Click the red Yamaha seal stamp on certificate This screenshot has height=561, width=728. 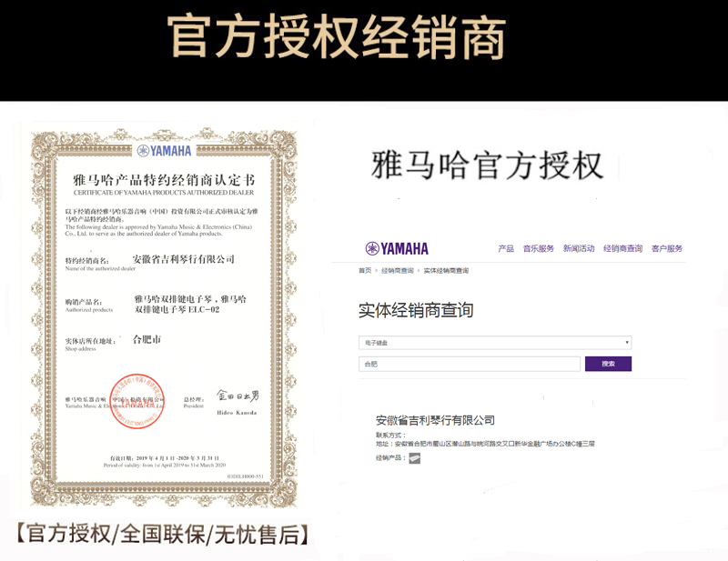coord(137,401)
